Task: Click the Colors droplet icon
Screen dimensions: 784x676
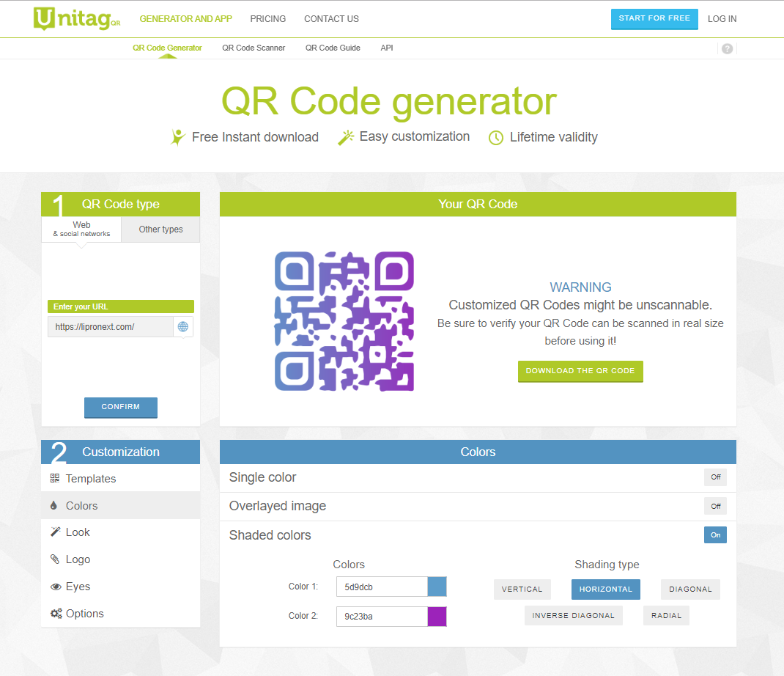Action: (x=54, y=505)
